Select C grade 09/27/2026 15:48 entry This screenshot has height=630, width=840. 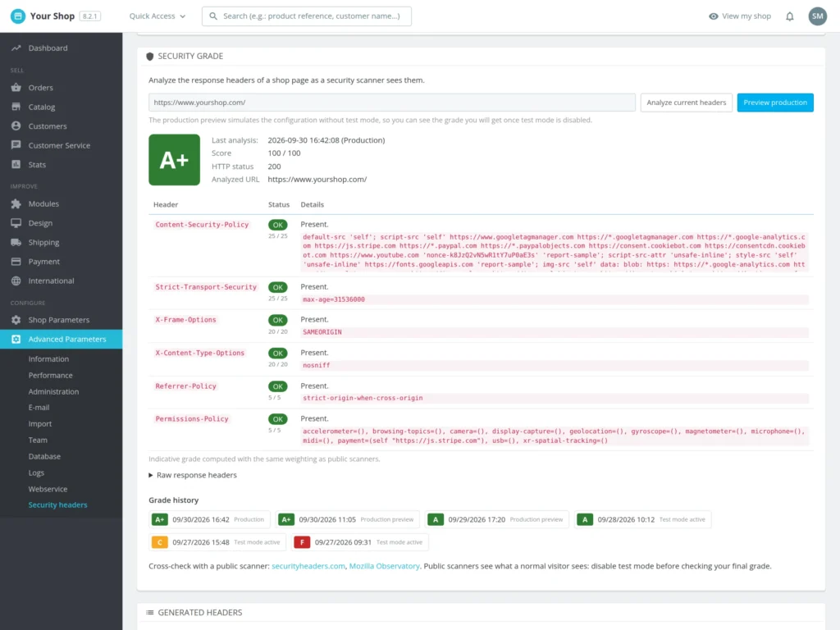pyautogui.click(x=217, y=542)
